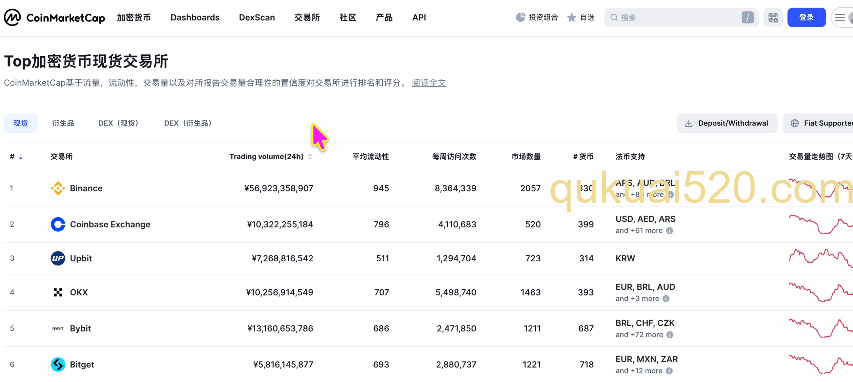Image resolution: width=853 pixels, height=382 pixels.
Task: Click the Coinbase Exchange 7-day volume chart
Action: tap(820, 224)
